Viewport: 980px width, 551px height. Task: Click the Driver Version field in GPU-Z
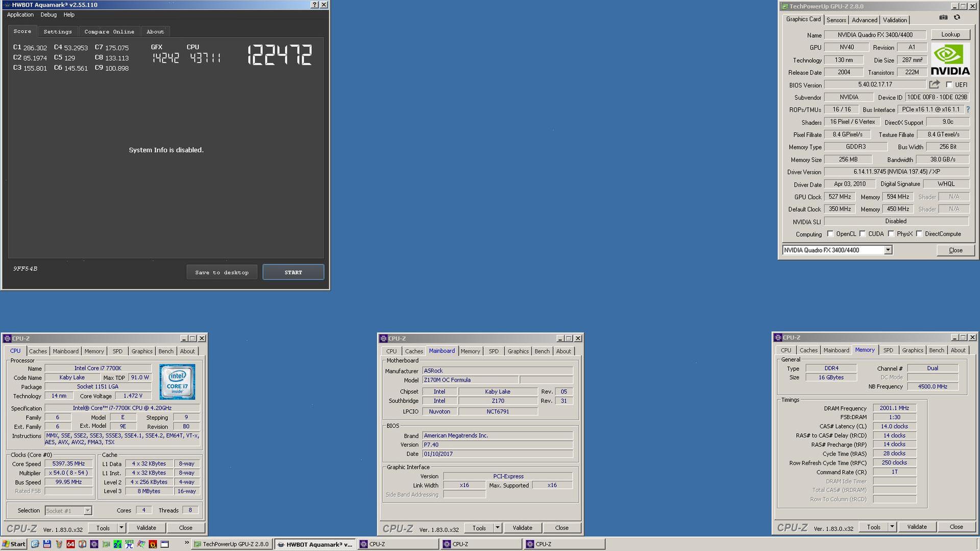(x=896, y=172)
